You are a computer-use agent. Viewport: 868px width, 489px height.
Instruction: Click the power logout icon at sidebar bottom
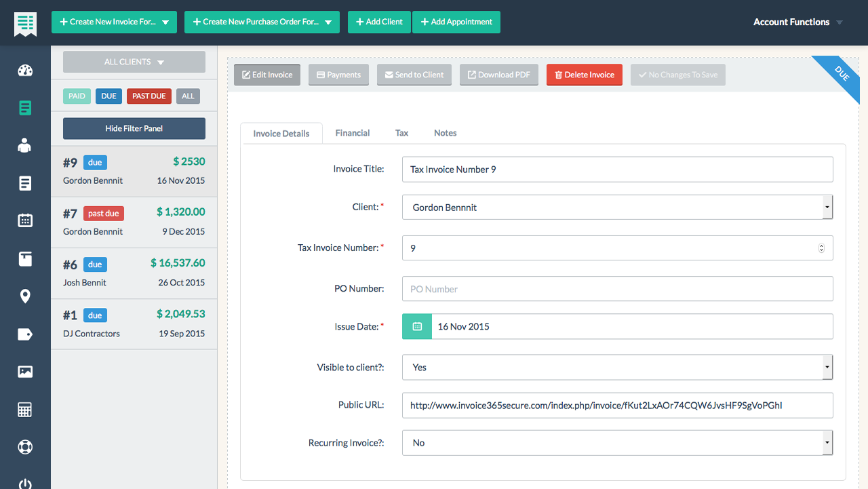tap(24, 483)
